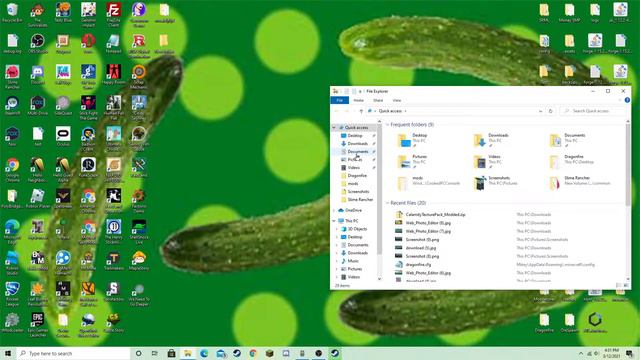The height and width of the screenshot is (360, 640).
Task: Open the Downloads folder tile in Frequent folders
Action: (491, 140)
